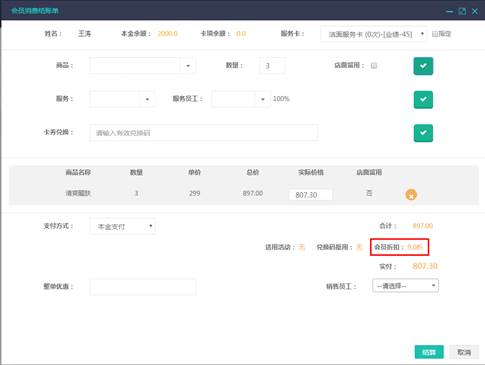This screenshot has height=365, width=485.
Task: Remove the item row using orange icon
Action: pos(411,194)
